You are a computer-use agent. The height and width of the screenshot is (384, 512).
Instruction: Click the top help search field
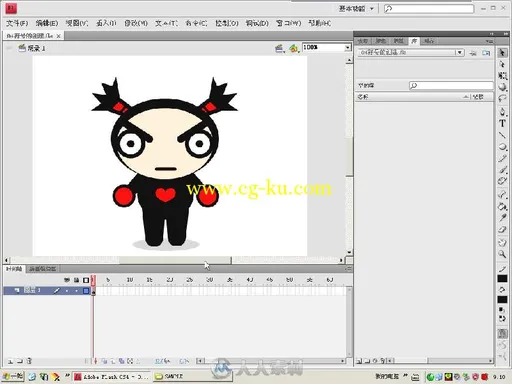tap(429, 9)
